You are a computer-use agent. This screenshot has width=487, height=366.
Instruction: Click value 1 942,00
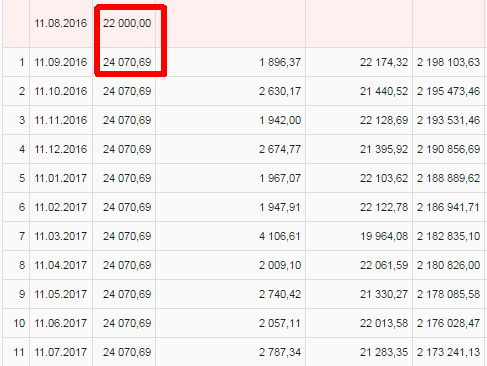pyautogui.click(x=280, y=120)
